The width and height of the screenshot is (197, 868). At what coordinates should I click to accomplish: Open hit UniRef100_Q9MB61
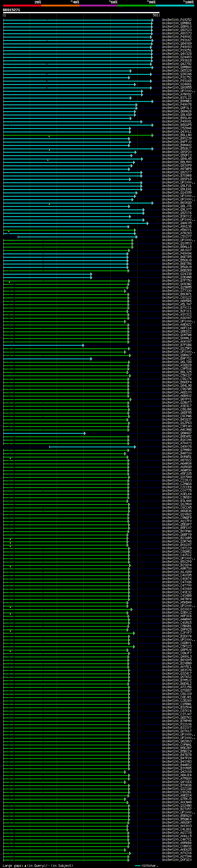pos(177,23)
